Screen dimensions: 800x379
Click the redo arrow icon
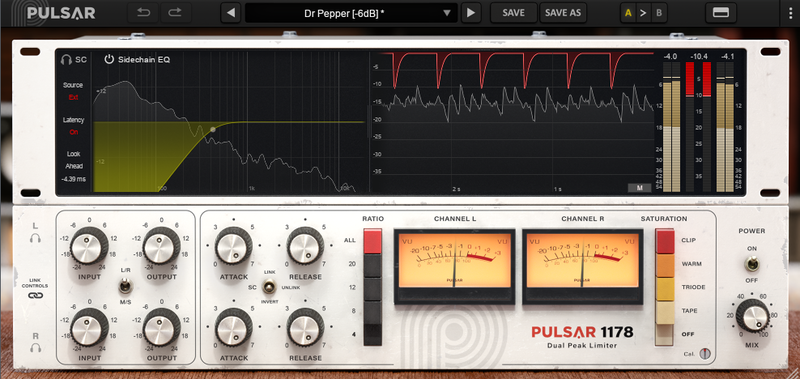[x=174, y=13]
